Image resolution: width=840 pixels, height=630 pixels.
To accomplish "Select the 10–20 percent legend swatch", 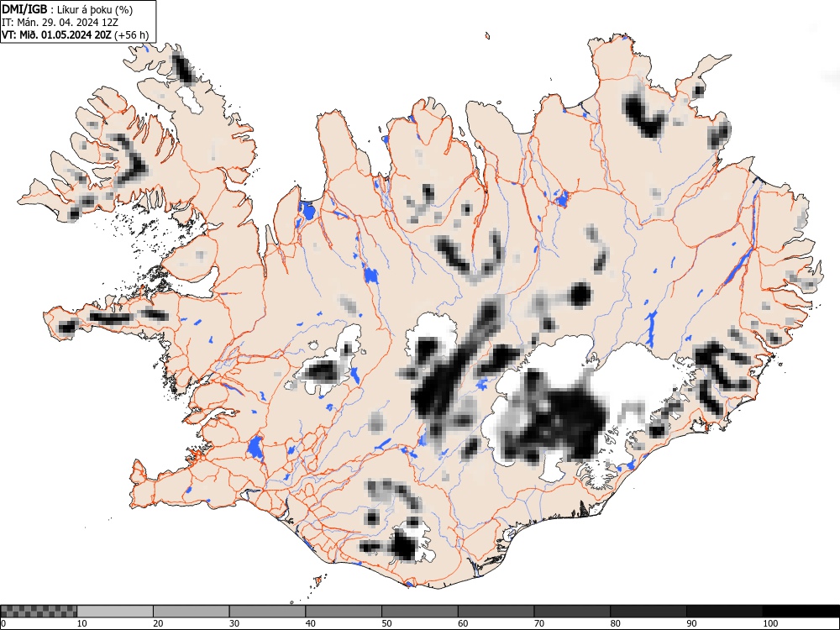I will click(x=115, y=612).
